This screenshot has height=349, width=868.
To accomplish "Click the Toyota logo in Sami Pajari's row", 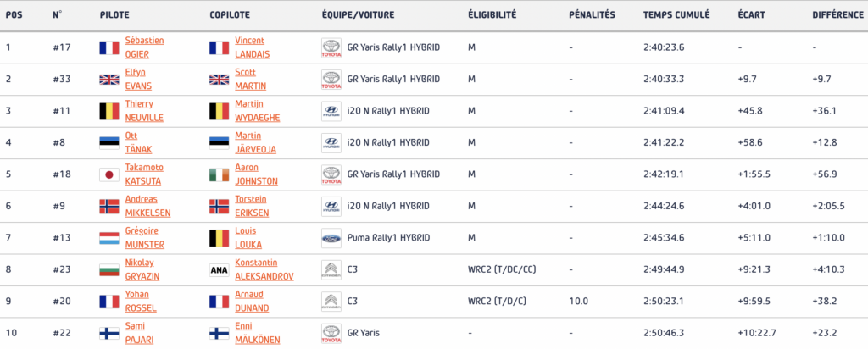I will click(331, 334).
